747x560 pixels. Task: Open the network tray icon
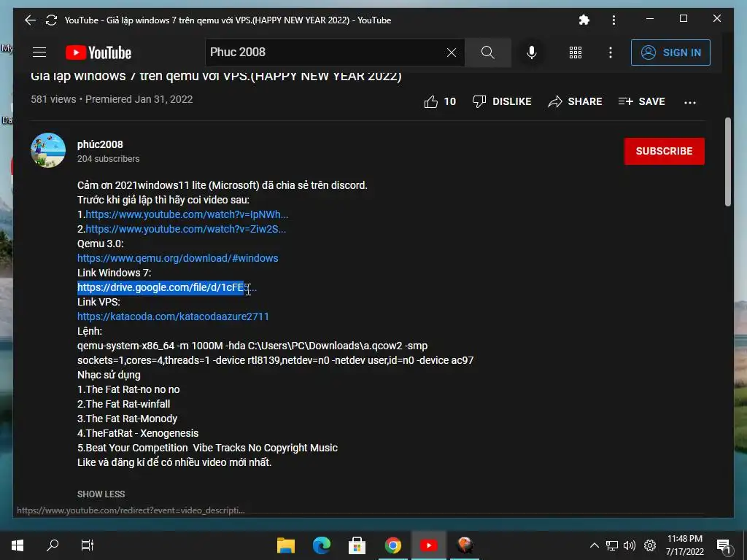point(612,545)
